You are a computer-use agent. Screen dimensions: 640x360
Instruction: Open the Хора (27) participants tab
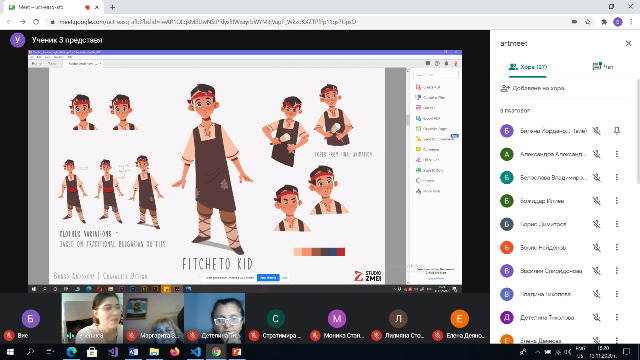528,67
